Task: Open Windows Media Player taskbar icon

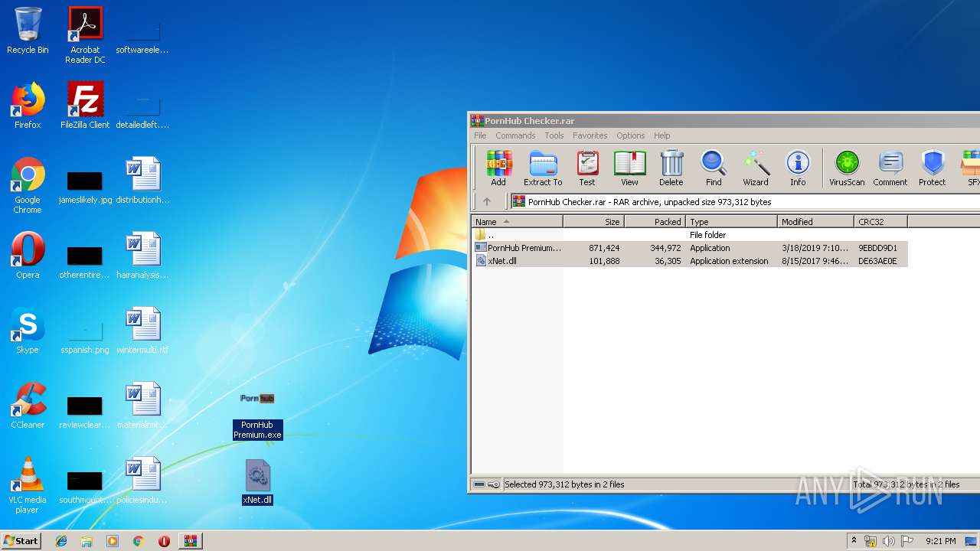Action: click(113, 541)
